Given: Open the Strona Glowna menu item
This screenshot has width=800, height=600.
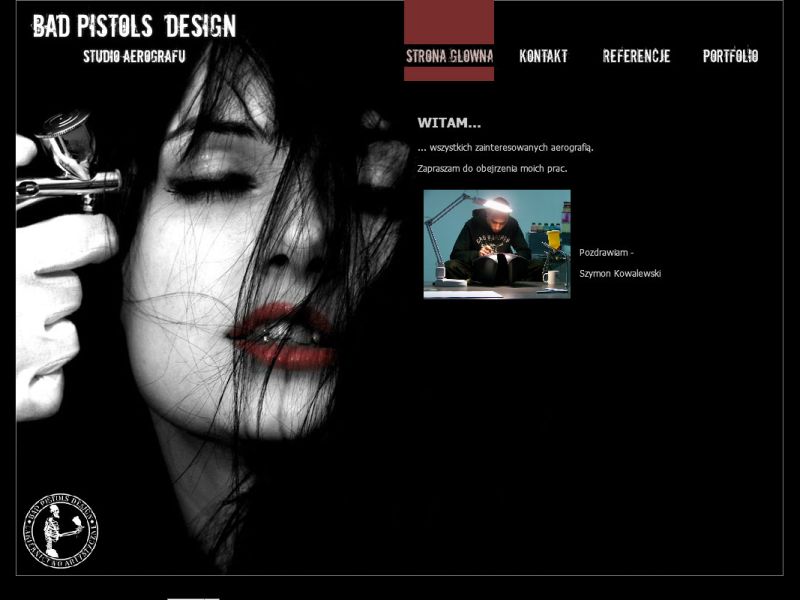Looking at the screenshot, I should 449,56.
